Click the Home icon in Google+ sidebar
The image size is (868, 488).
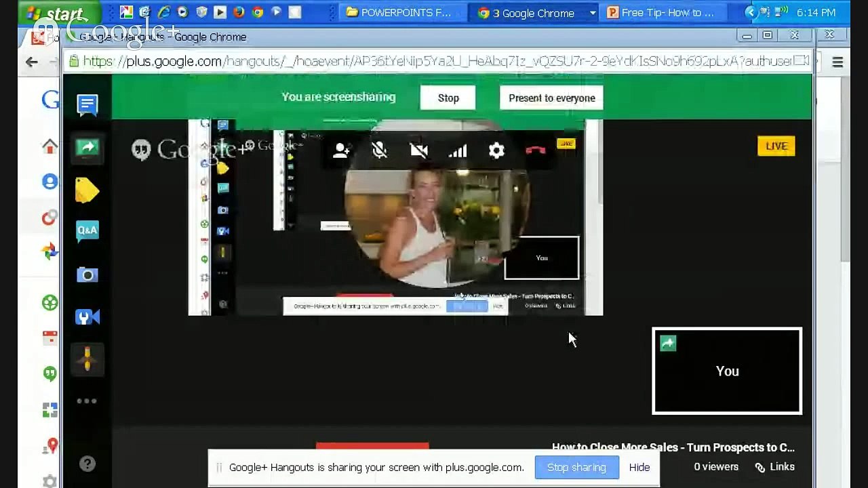(x=50, y=146)
